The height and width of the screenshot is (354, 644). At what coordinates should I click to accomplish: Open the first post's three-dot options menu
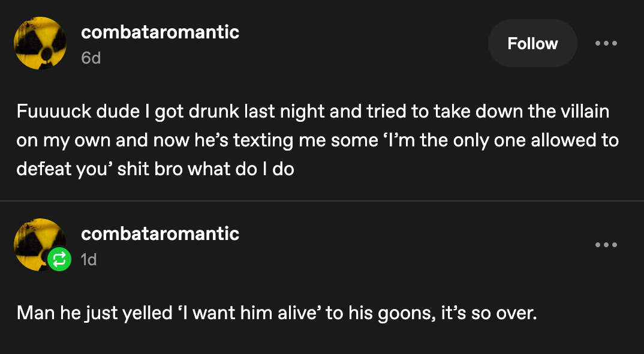coord(606,43)
